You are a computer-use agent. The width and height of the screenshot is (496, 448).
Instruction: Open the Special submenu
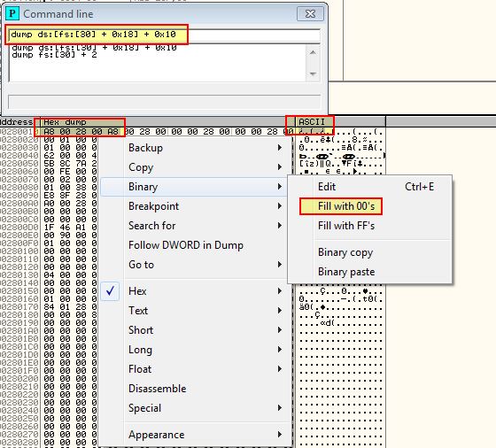(196, 408)
